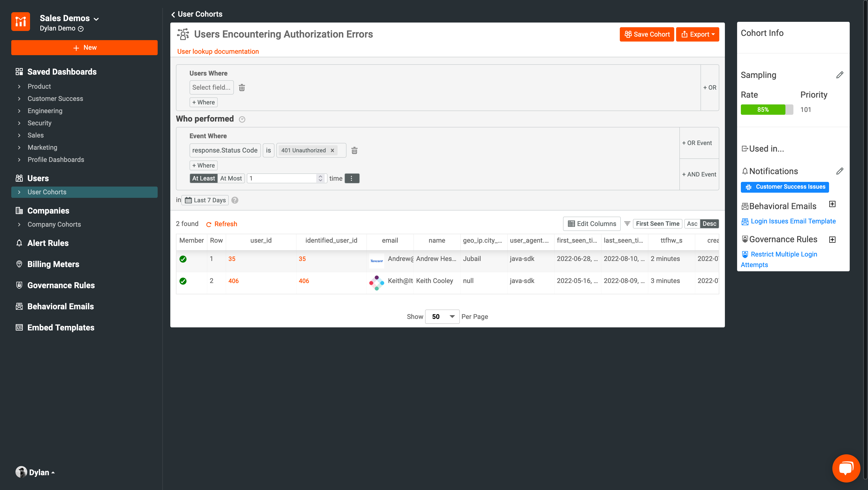Edit Sampling settings pencil icon

click(839, 75)
